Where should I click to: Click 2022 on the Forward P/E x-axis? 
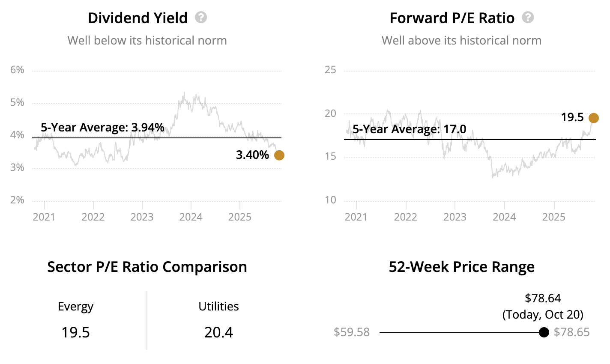[405, 217]
